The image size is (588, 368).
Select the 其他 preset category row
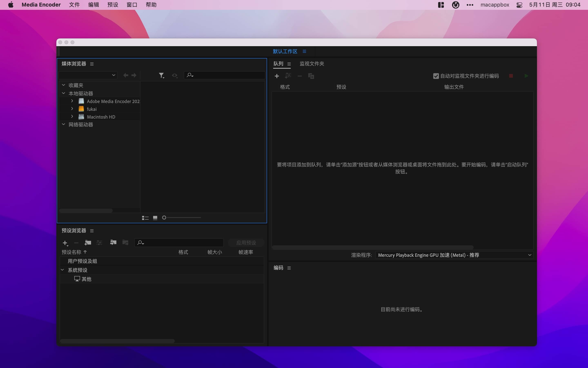pyautogui.click(x=162, y=279)
